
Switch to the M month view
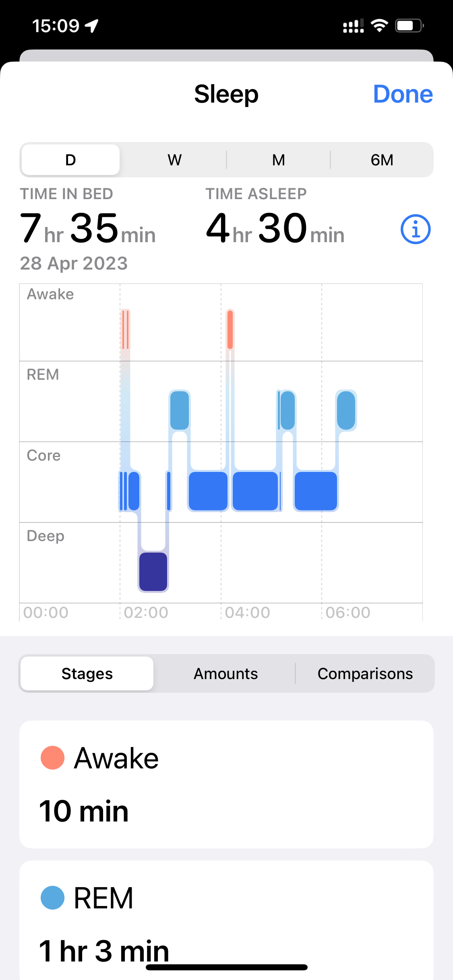click(278, 160)
